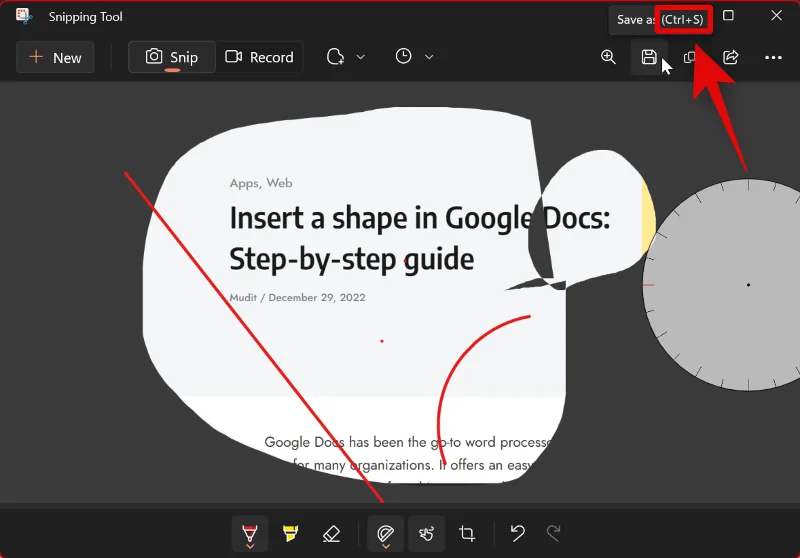Image resolution: width=800 pixels, height=558 pixels.
Task: Click the Save as floppy disk icon
Action: [649, 57]
